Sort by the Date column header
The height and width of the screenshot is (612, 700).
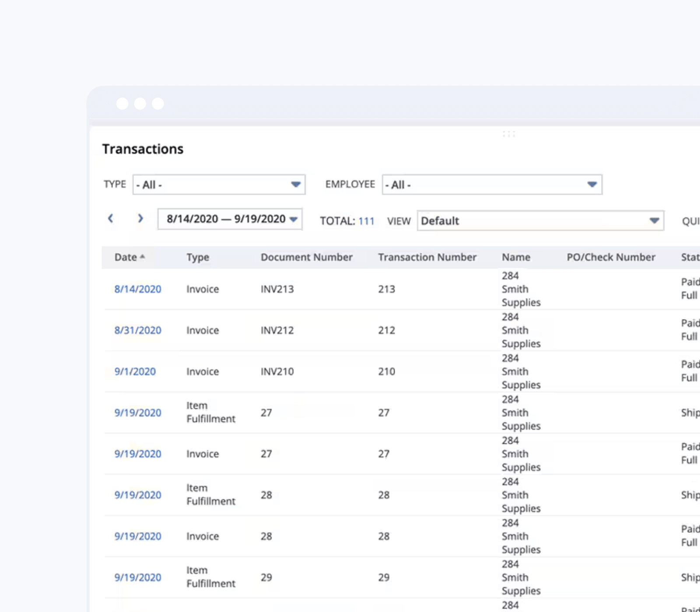(126, 257)
